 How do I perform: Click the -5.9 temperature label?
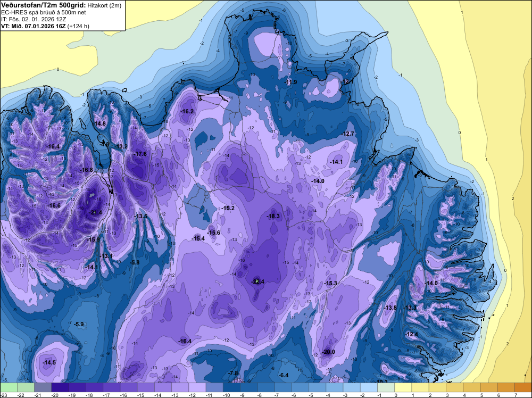pyautogui.click(x=79, y=324)
